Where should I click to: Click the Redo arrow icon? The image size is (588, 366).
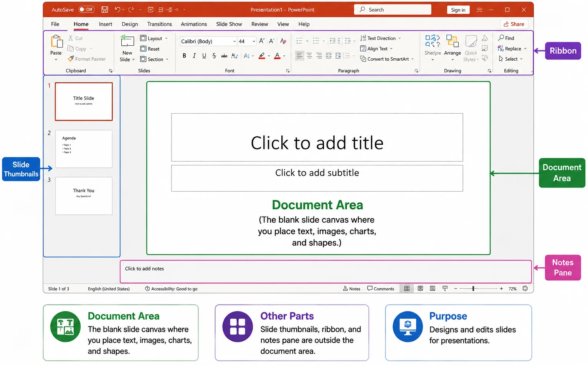(131, 10)
